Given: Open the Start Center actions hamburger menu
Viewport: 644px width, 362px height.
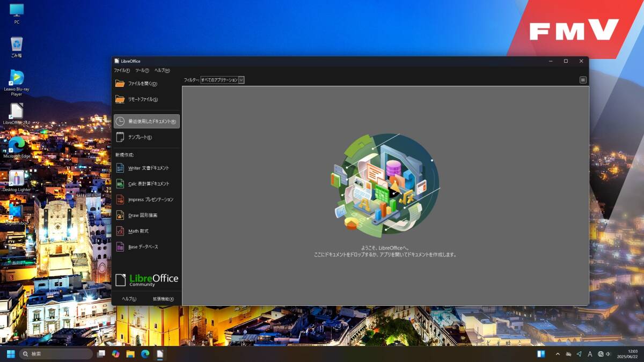Looking at the screenshot, I should 583,80.
